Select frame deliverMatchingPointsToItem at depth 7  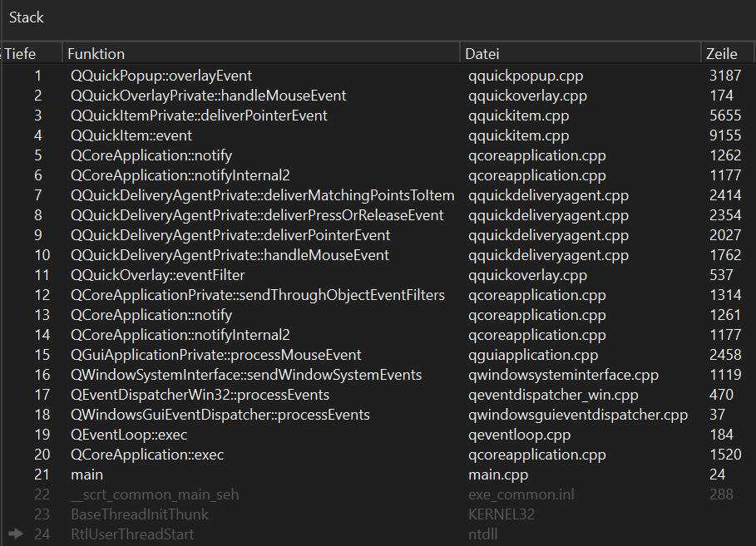378,195
